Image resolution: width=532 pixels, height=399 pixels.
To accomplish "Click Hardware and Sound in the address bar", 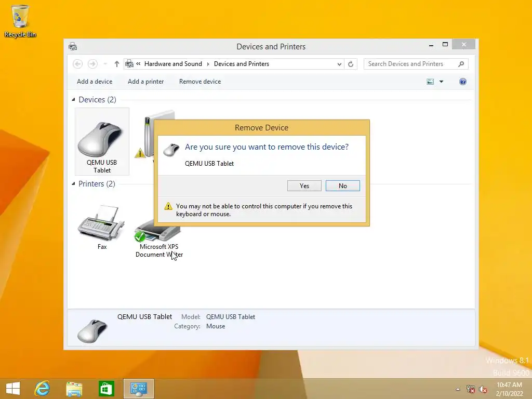I will click(x=173, y=64).
